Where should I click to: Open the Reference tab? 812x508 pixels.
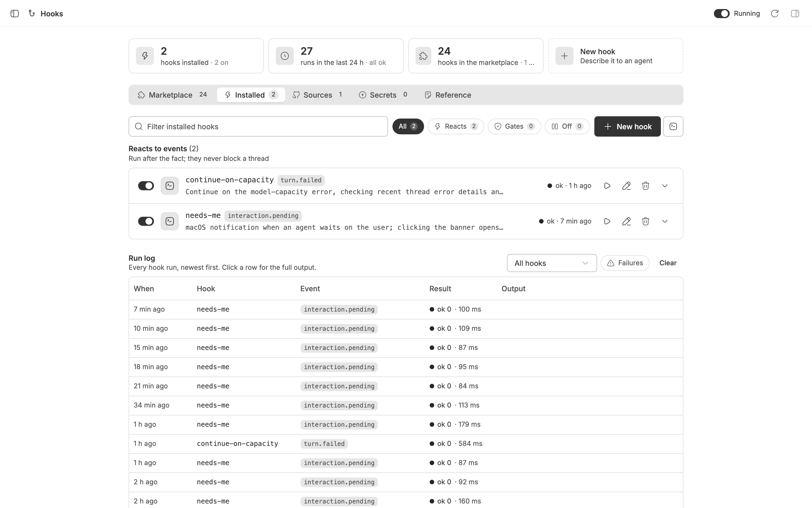click(x=448, y=95)
